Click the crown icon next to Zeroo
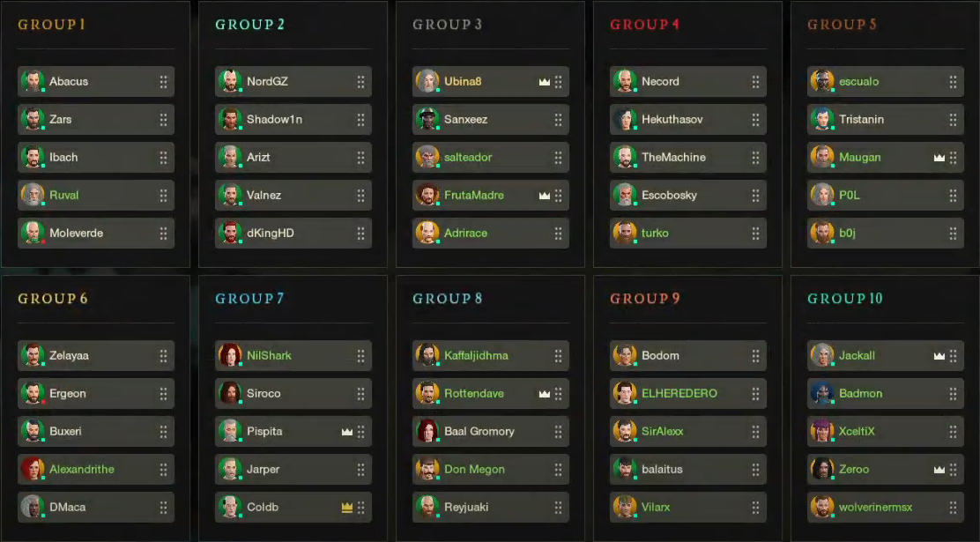 [939, 470]
